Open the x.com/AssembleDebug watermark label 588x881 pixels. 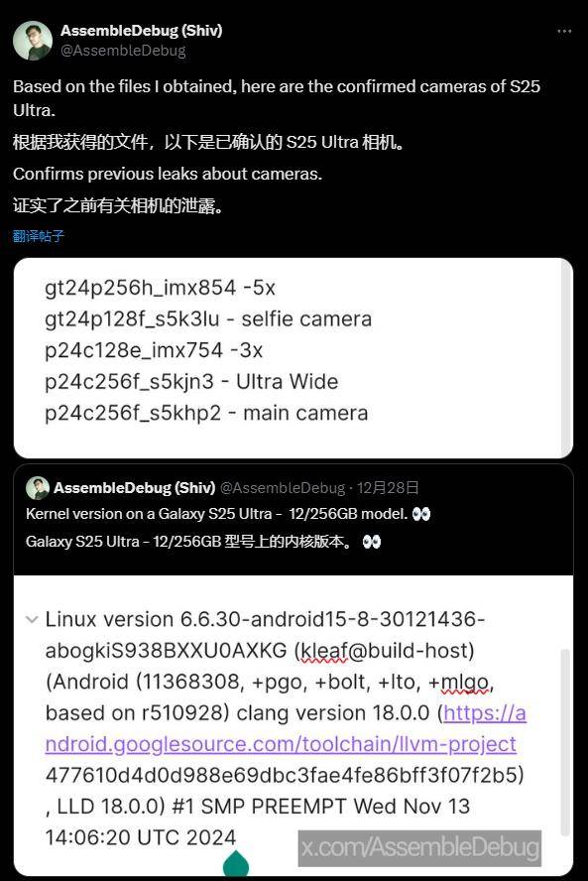click(419, 848)
